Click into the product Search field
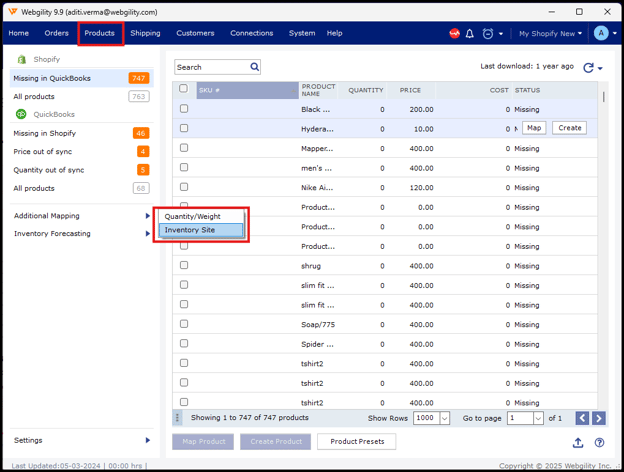 210,67
